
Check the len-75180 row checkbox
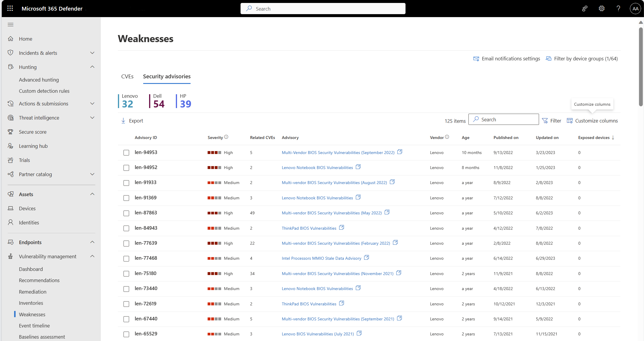[x=126, y=274]
